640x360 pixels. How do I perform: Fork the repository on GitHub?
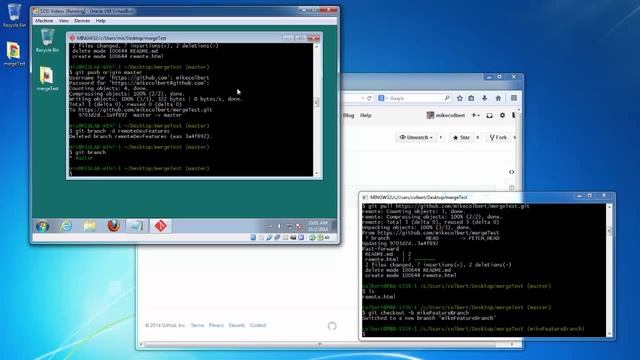point(498,138)
